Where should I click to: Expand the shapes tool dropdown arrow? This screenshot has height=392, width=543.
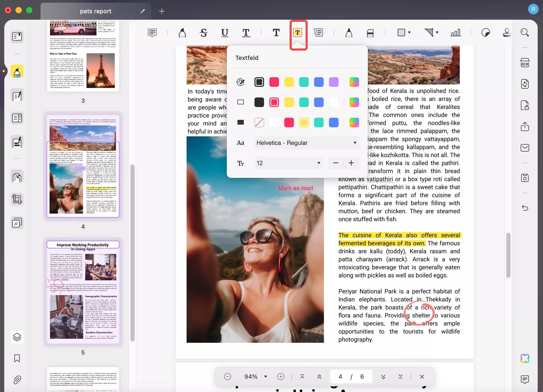click(409, 32)
